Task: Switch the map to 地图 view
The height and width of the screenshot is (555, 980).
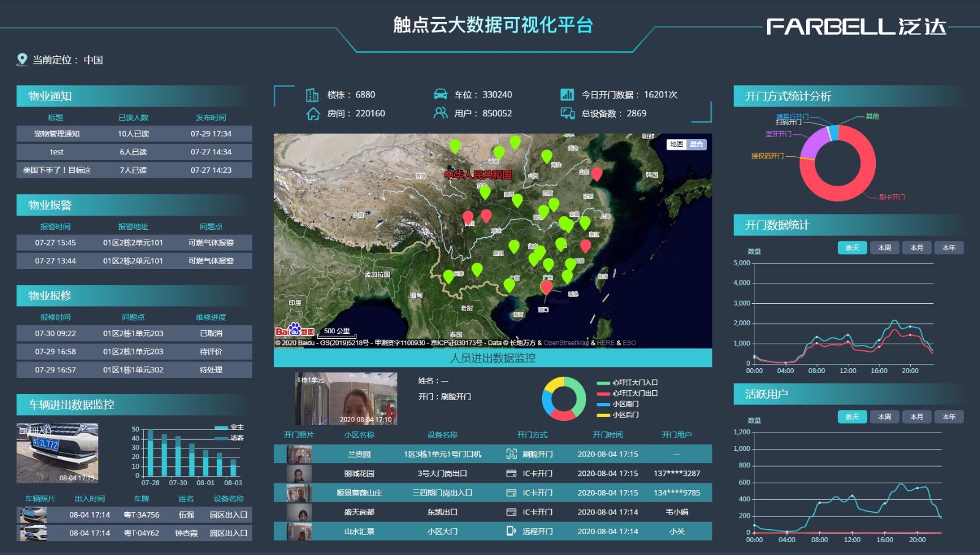Action: click(676, 145)
